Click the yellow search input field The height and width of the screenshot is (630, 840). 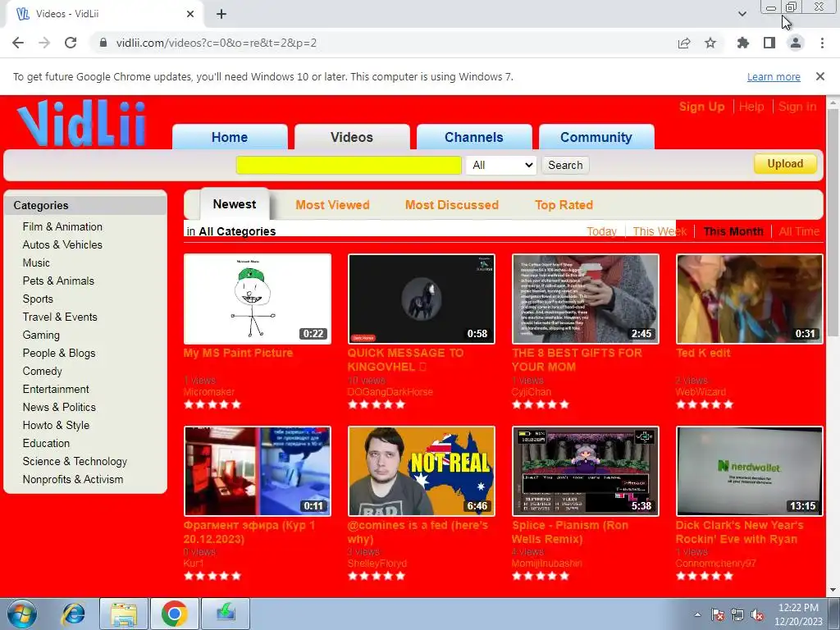pyautogui.click(x=349, y=165)
